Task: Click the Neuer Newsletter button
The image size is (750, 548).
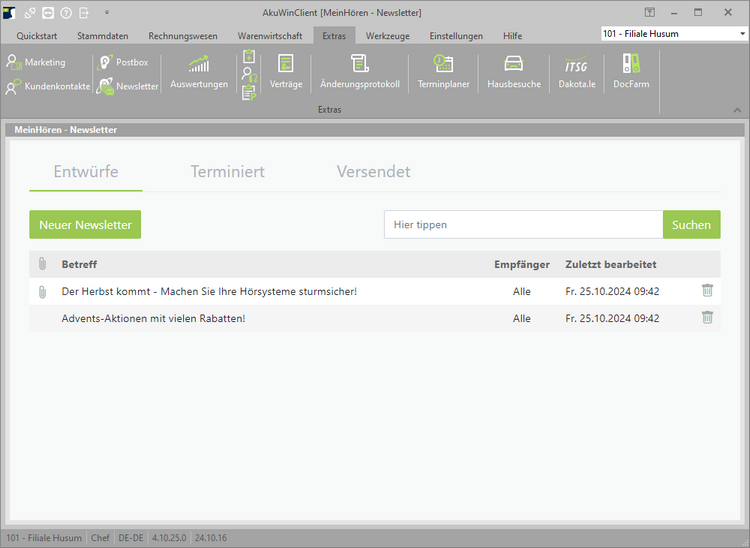Action: click(85, 225)
